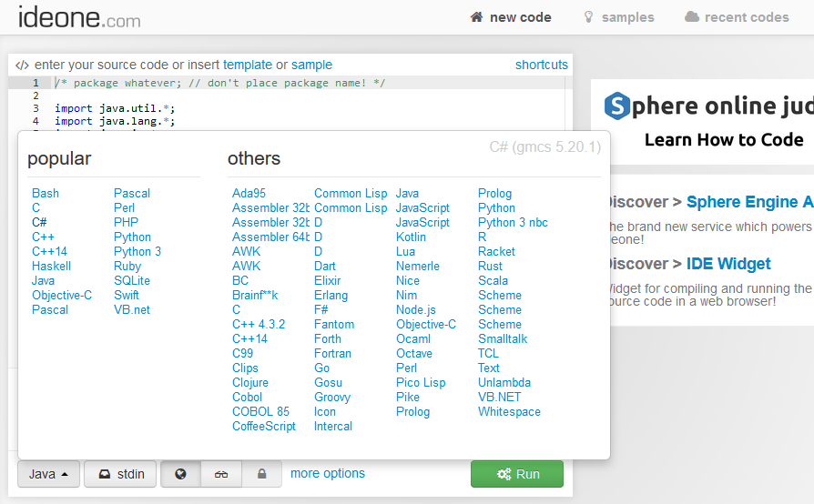Expand more options link

(327, 473)
